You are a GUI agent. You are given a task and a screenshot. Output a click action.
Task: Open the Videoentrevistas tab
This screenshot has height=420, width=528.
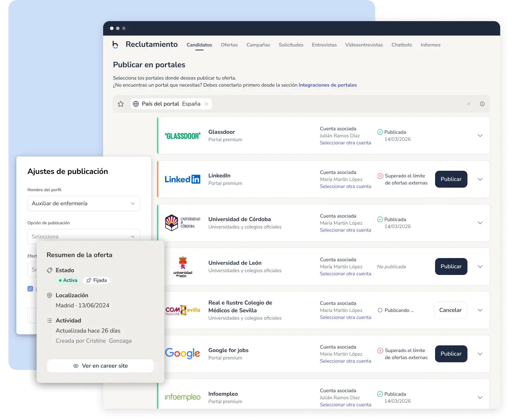364,45
